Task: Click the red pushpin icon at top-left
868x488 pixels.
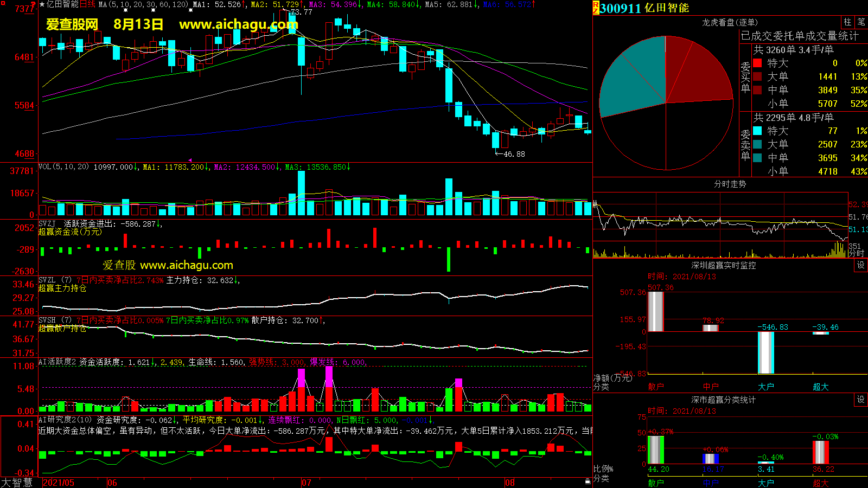Action: coord(34,5)
